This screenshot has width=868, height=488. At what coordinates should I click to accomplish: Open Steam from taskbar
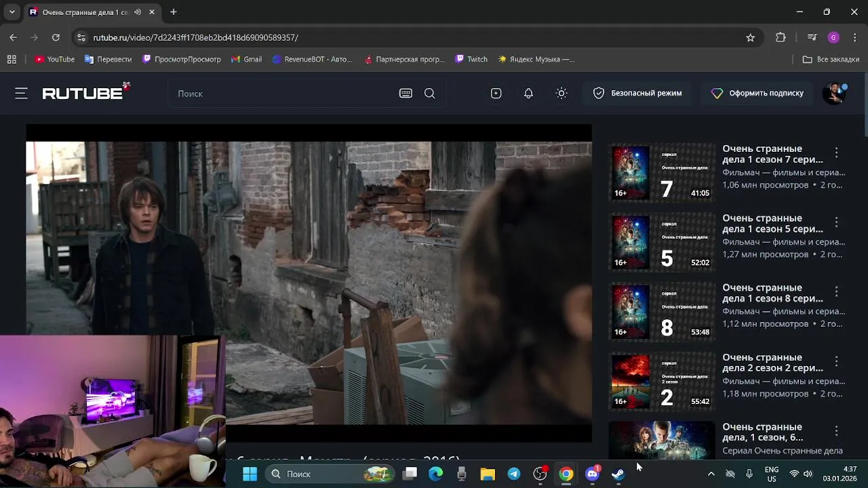point(618,474)
